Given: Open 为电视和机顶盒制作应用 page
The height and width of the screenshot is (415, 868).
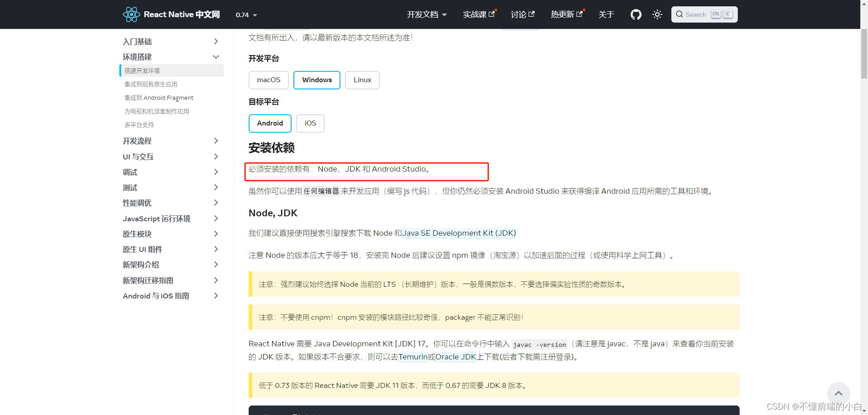Looking at the screenshot, I should (x=157, y=112).
